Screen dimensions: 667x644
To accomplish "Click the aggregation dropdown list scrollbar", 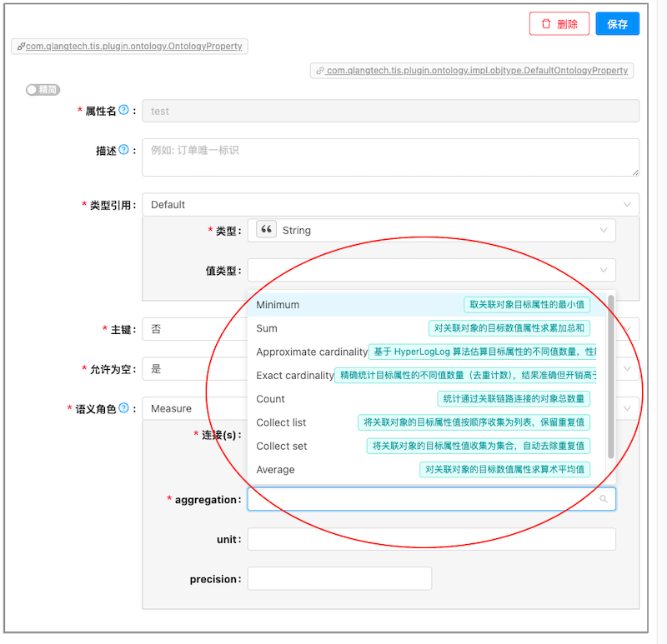I will tap(611, 377).
